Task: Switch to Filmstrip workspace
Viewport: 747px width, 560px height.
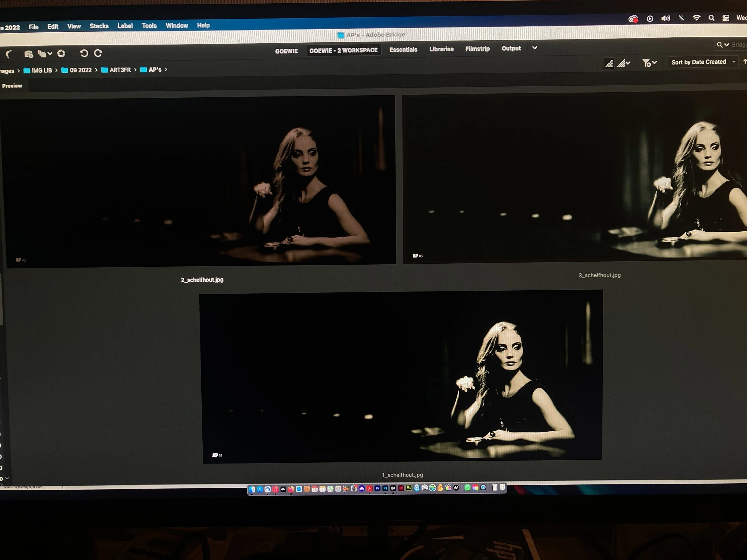Action: tap(477, 49)
